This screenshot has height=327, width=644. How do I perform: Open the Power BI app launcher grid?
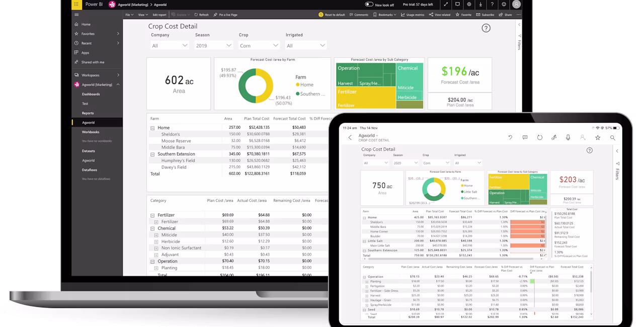click(76, 5)
